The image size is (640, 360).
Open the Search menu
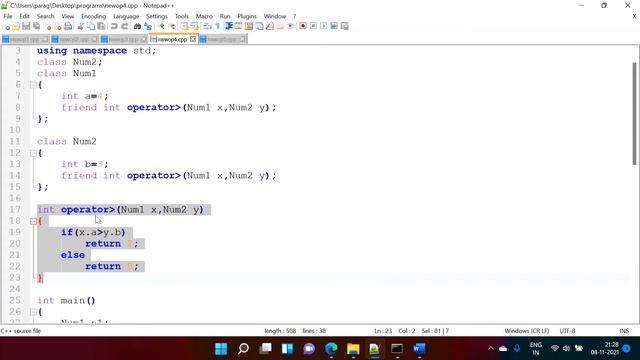coord(45,16)
